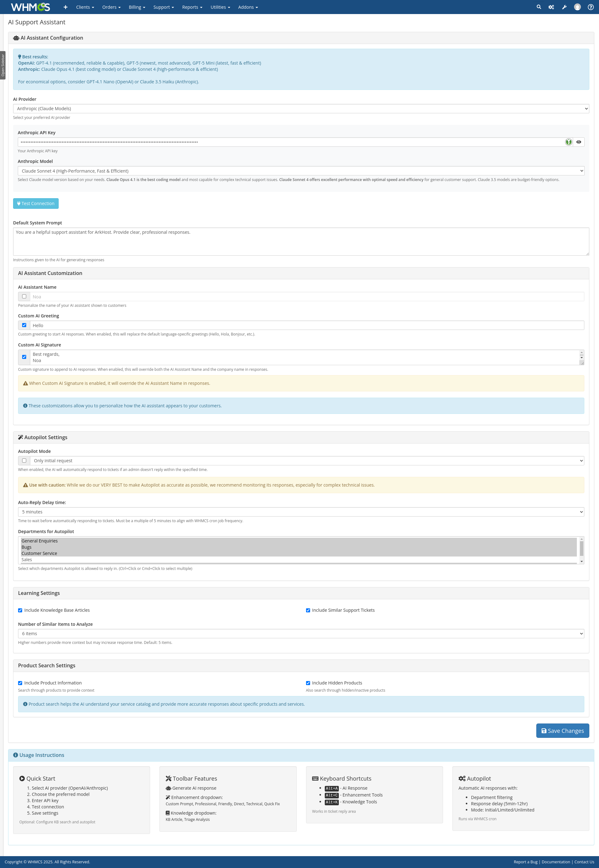Reveal the Anthropic API key with eye icon

[x=578, y=142]
